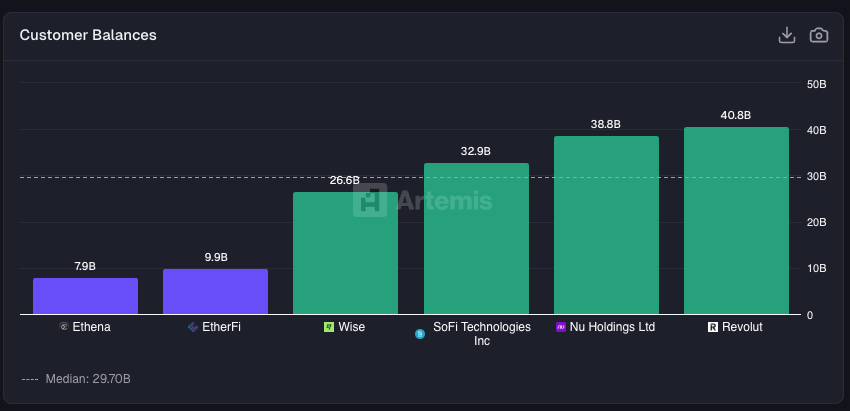Click the SoFi Technologies logo icon
Screen dimensions: 850x411
pos(420,334)
